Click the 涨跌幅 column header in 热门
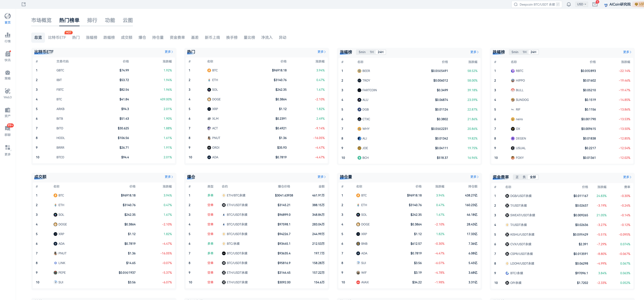 click(x=320, y=61)
